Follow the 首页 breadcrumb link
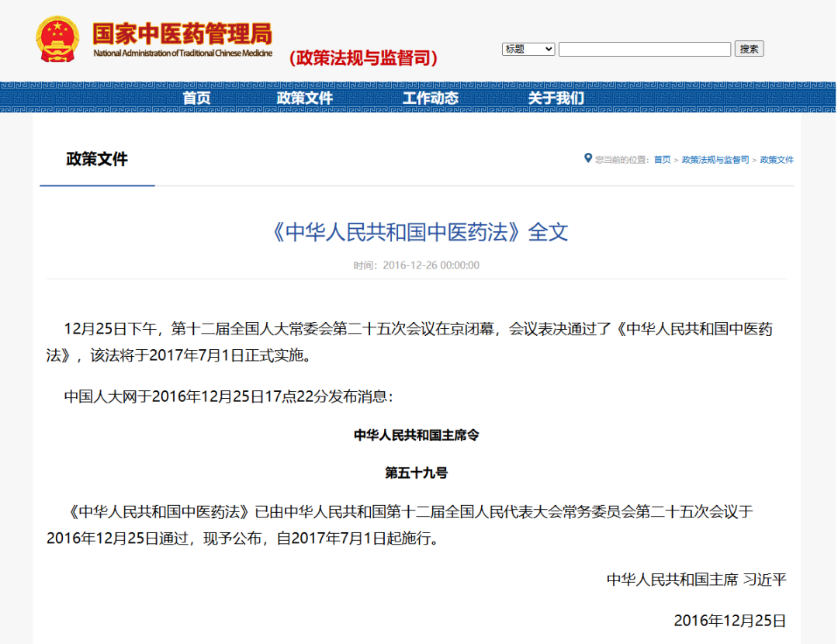The image size is (838, 644). click(662, 160)
